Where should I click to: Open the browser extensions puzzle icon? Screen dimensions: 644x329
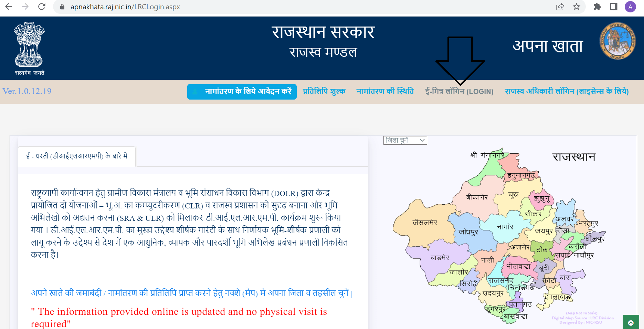598,7
